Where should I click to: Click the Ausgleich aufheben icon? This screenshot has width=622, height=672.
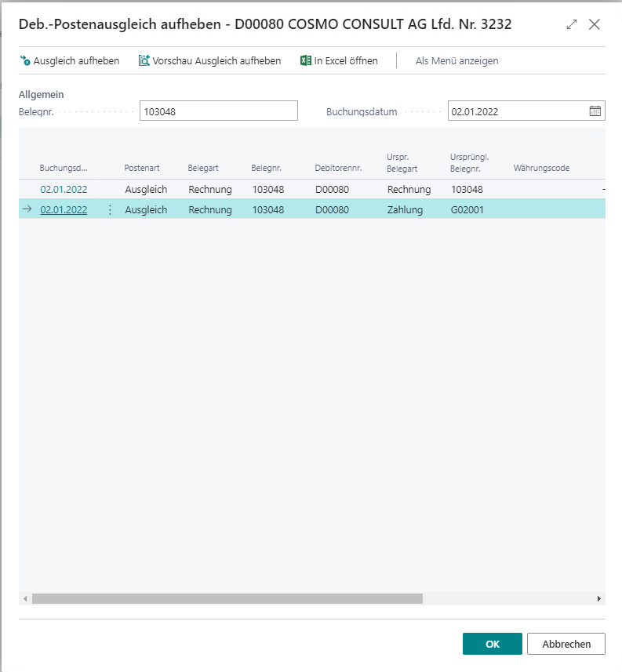(25, 60)
